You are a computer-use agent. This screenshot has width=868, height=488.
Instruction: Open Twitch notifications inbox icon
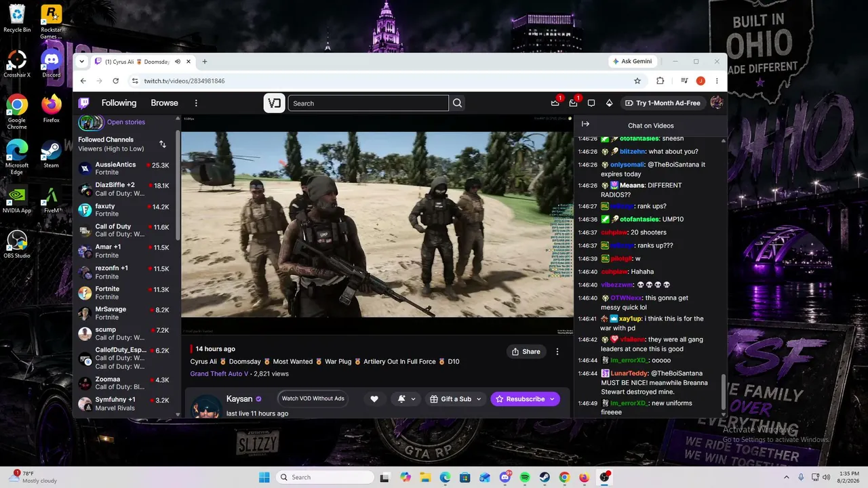(x=573, y=103)
